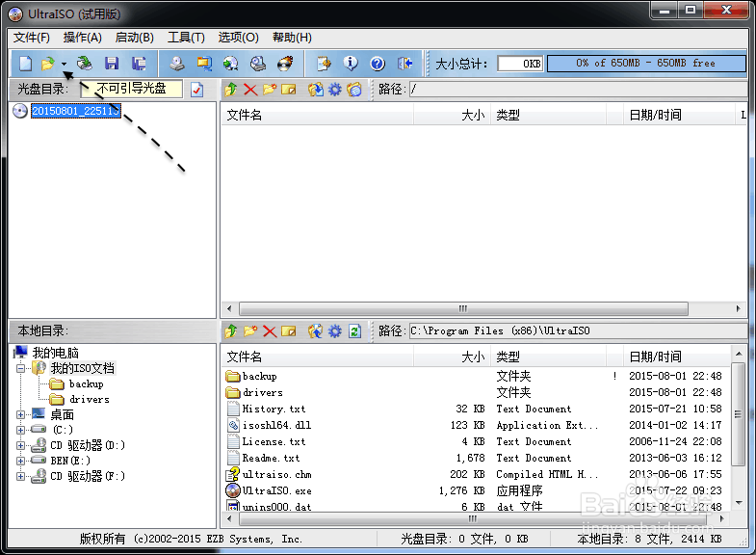Image resolution: width=756 pixels, height=555 pixels.
Task: Click Up folder icon in local pane toolbar
Action: point(231,330)
